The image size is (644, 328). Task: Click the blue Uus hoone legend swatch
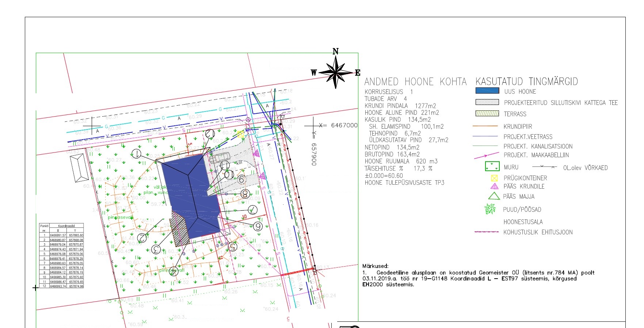coord(487,91)
